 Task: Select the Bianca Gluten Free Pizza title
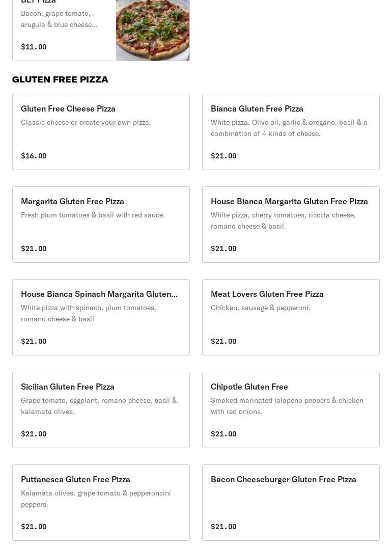257,108
